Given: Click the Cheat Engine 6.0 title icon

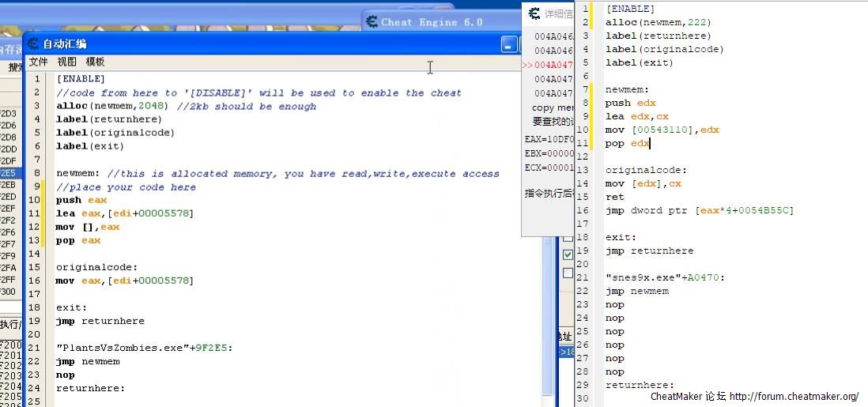Looking at the screenshot, I should point(371,21).
